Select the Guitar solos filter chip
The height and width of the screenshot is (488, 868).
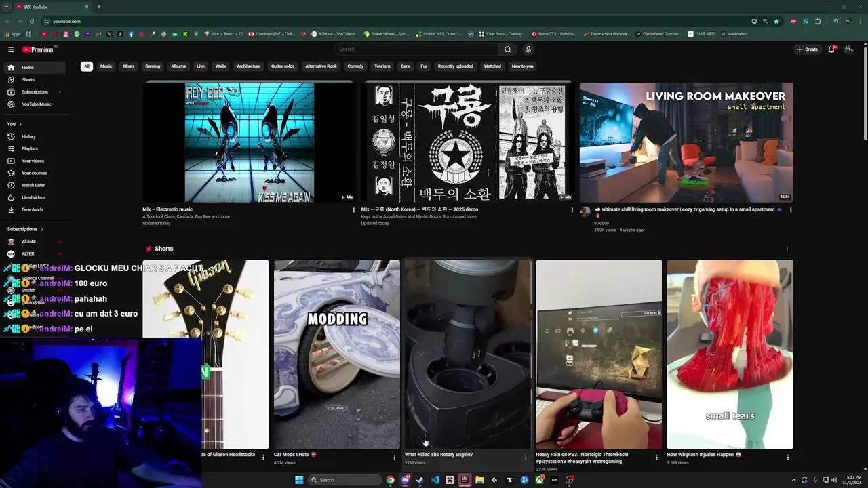283,66
